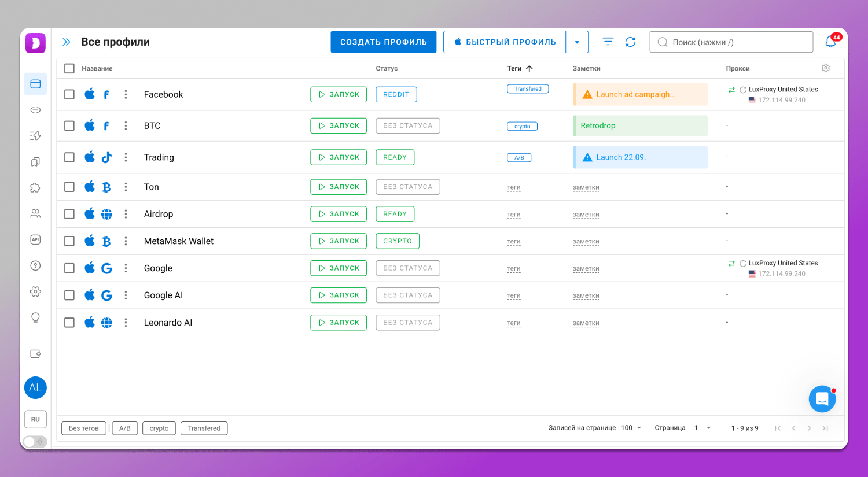
Task: Click the Create Profile button
Action: [x=383, y=42]
